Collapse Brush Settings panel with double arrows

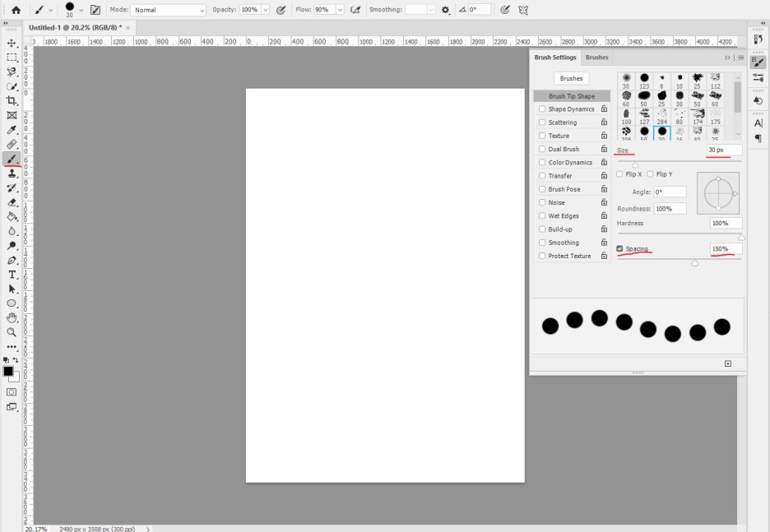727,58
